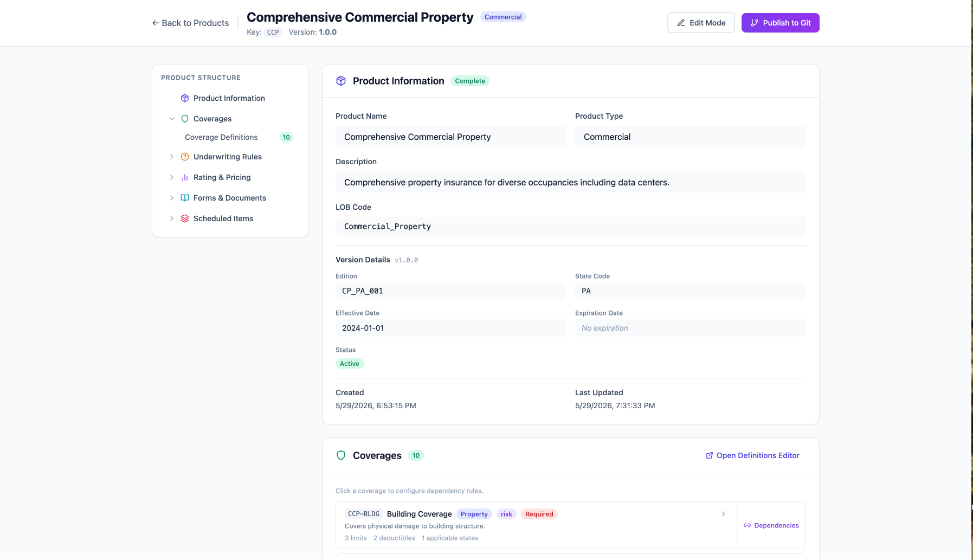Click the Forms & Documents book icon
This screenshot has height=560, width=973.
[185, 198]
